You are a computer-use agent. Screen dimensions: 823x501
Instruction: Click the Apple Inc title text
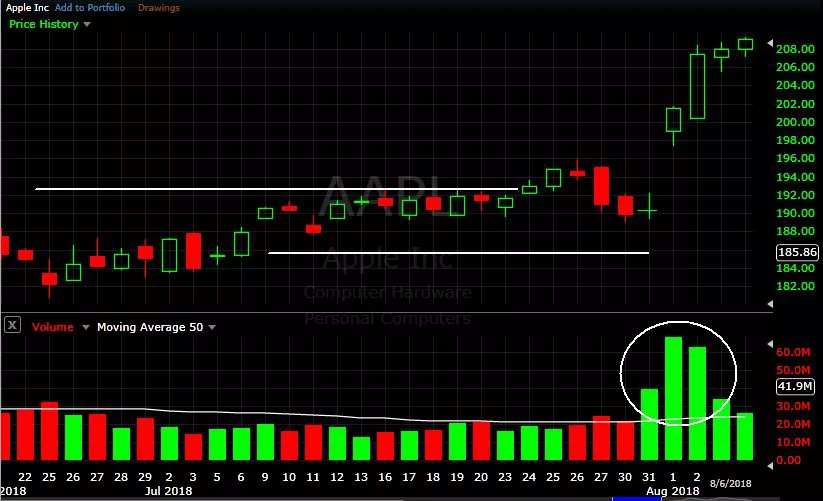point(27,7)
